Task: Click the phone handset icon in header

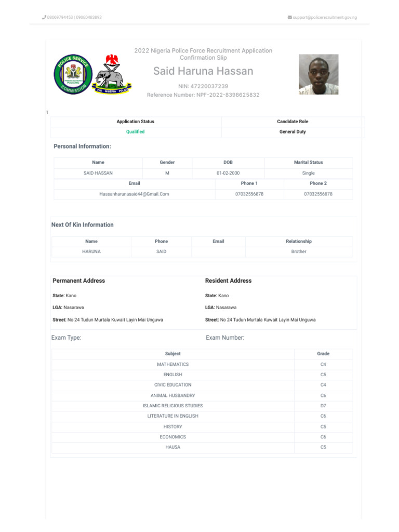Action: pyautogui.click(x=44, y=17)
